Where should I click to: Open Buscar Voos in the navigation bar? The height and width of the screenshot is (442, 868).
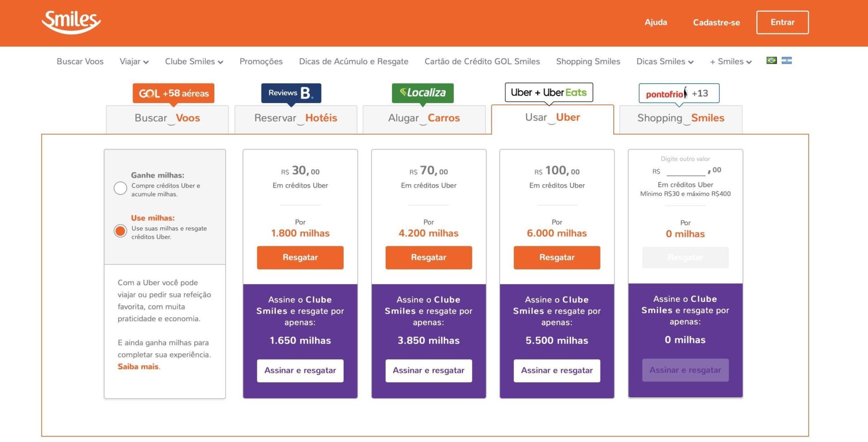click(80, 61)
